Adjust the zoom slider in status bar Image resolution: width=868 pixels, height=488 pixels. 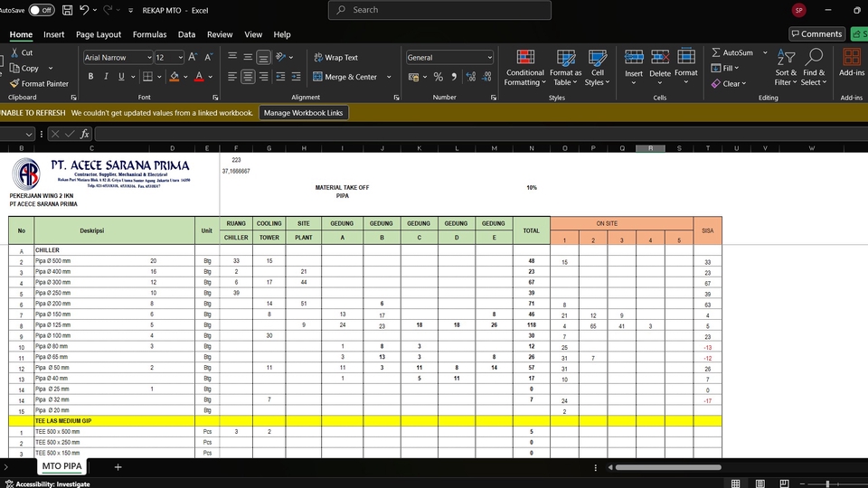827,483
